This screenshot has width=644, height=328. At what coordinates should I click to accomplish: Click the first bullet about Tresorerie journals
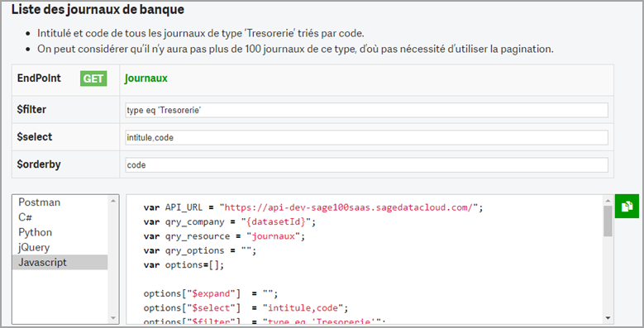200,33
